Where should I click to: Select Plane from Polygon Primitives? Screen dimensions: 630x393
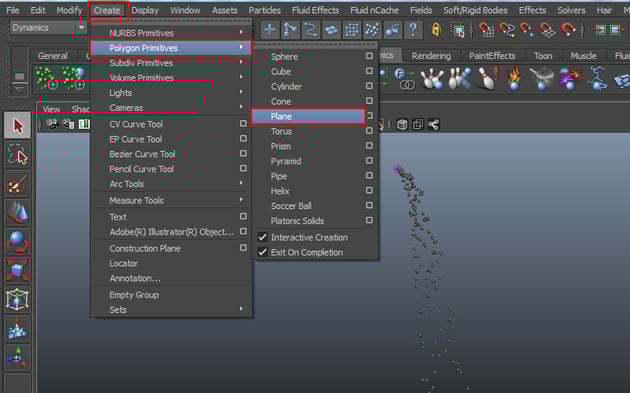click(309, 116)
